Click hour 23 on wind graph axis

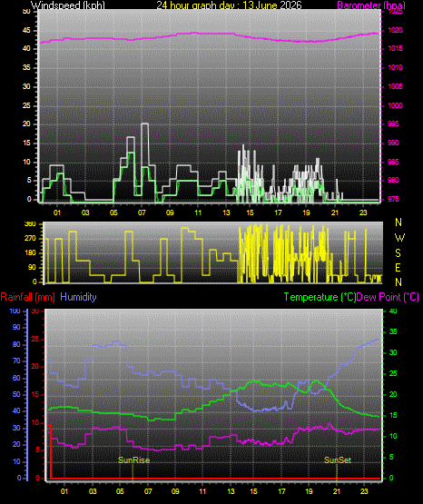363,212
